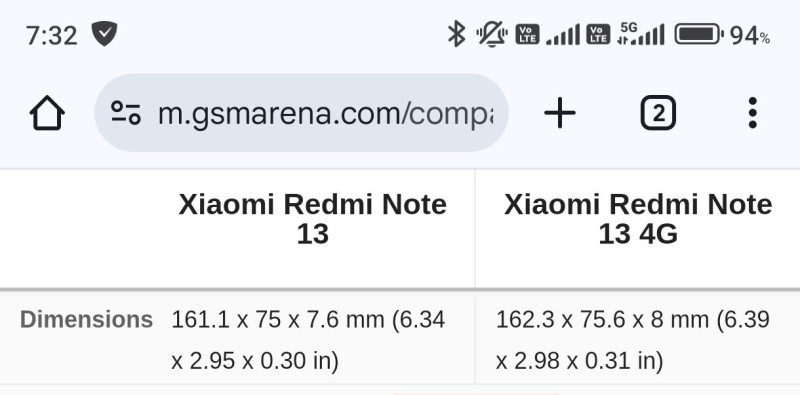Tap the Chrome home icon

tap(47, 113)
